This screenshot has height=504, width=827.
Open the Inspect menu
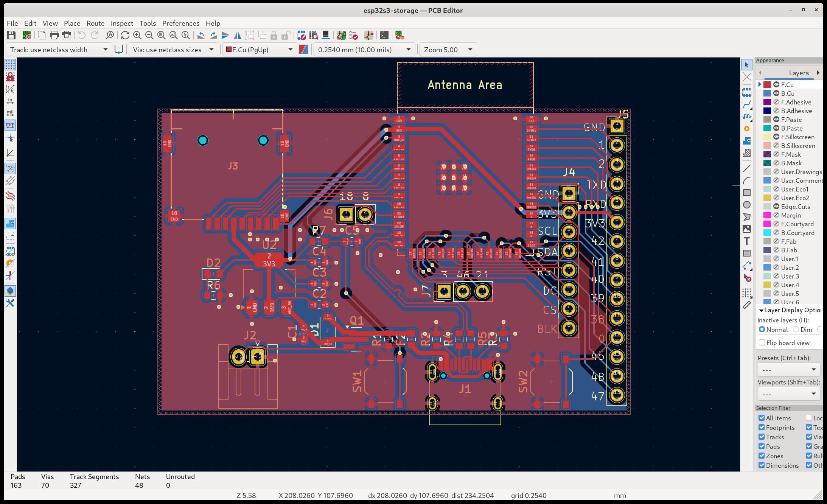pyautogui.click(x=122, y=23)
